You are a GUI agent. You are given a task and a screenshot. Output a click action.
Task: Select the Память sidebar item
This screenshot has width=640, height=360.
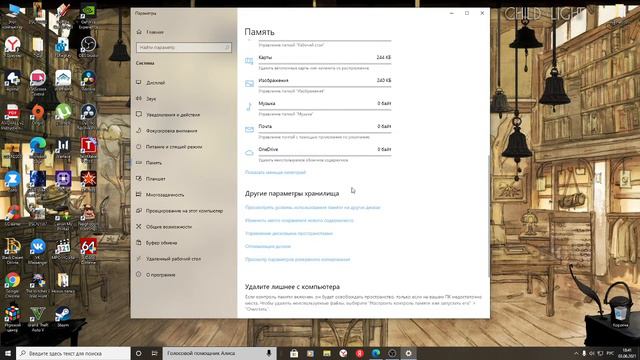tap(153, 162)
